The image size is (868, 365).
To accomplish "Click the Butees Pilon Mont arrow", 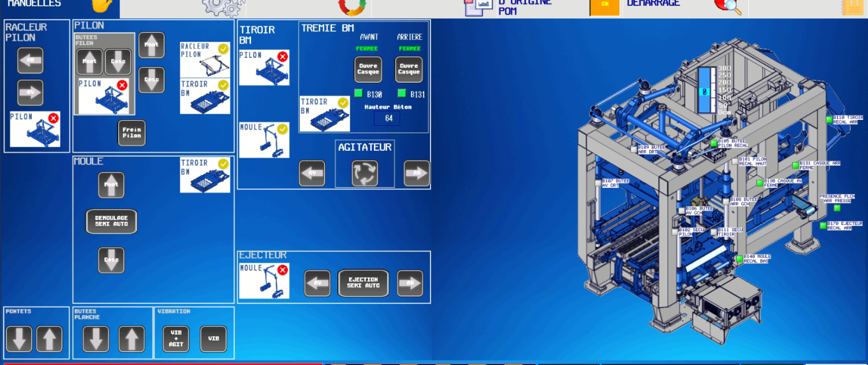I will point(90,61).
